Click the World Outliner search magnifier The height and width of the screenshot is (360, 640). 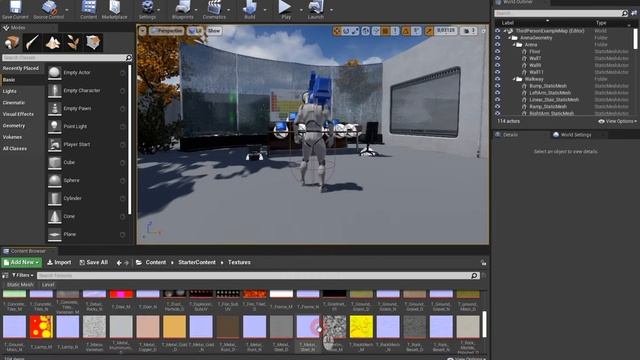point(624,13)
